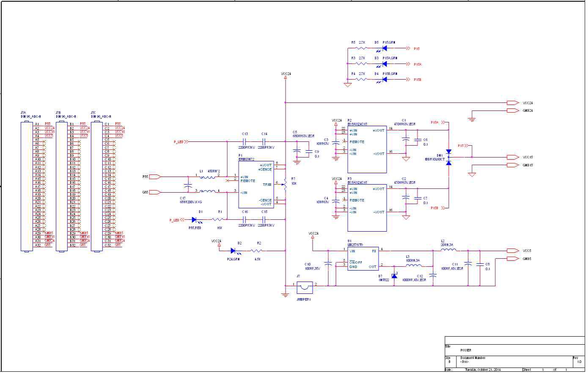588x376 pixels.
Task: Click the GND24 output port symbol
Action: tap(513, 111)
